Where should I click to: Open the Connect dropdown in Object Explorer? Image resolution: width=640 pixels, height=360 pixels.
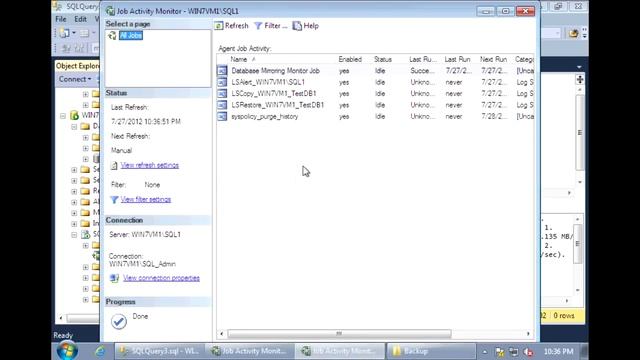[75, 79]
